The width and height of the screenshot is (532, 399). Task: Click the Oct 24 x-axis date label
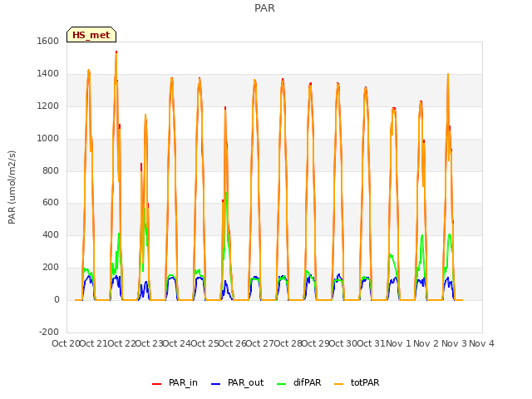177,343
